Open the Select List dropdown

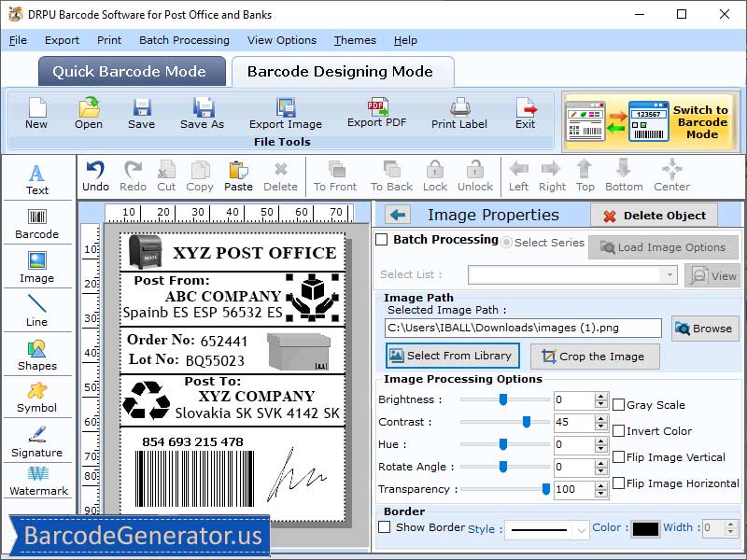(669, 274)
